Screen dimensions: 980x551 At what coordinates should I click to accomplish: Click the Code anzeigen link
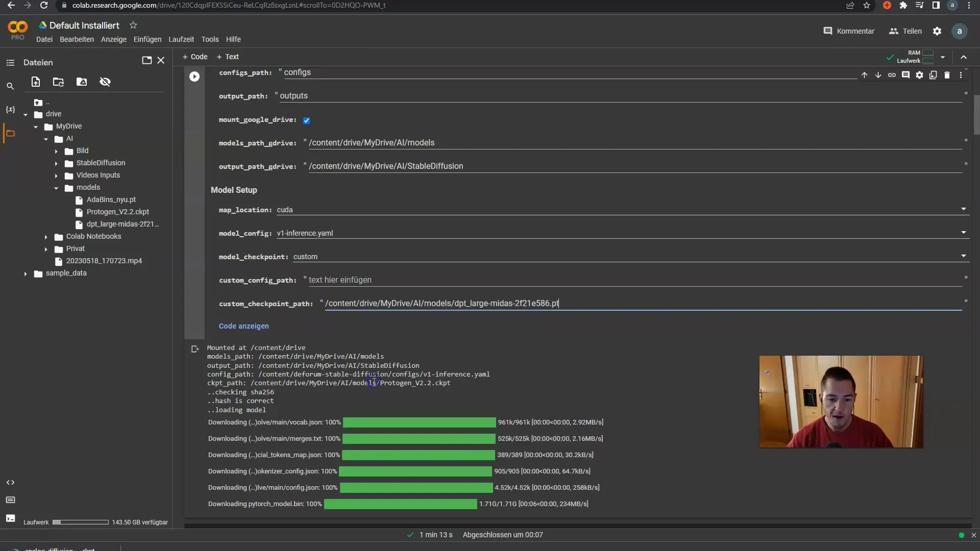243,326
